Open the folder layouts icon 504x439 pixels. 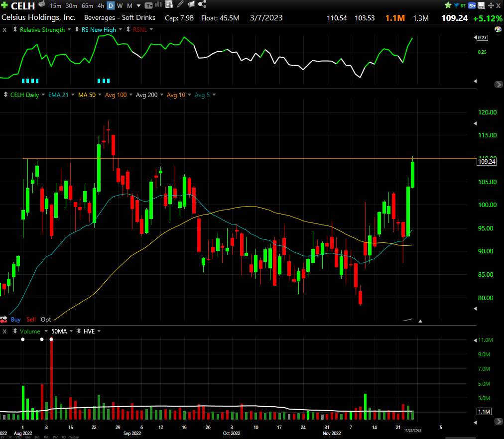(x=191, y=4)
